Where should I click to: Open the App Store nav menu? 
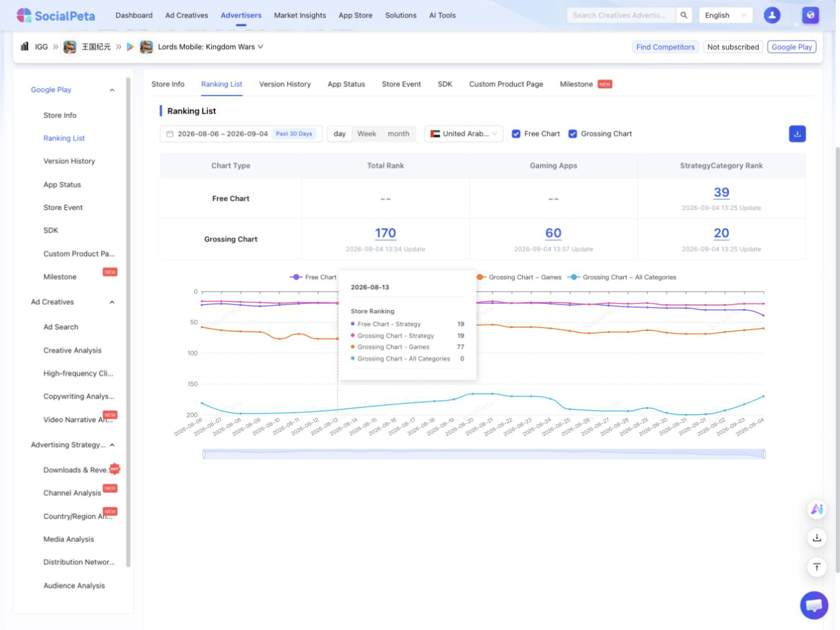pyautogui.click(x=355, y=15)
